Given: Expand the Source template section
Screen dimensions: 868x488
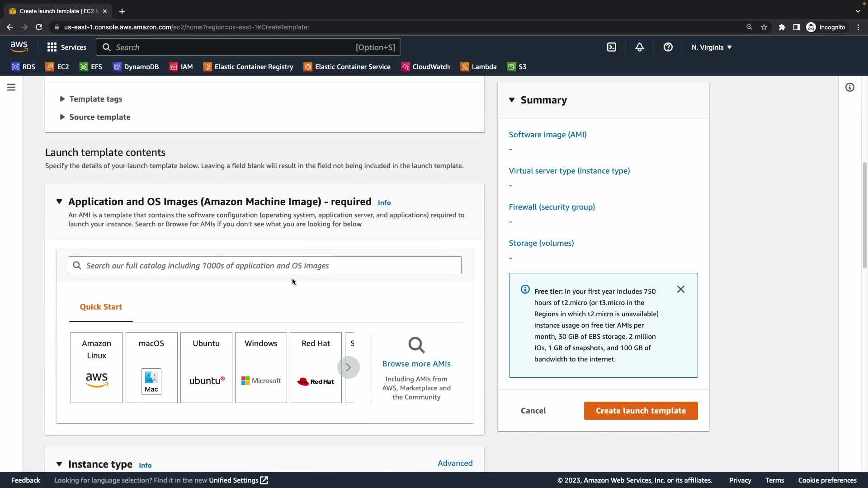Looking at the screenshot, I should click(99, 117).
